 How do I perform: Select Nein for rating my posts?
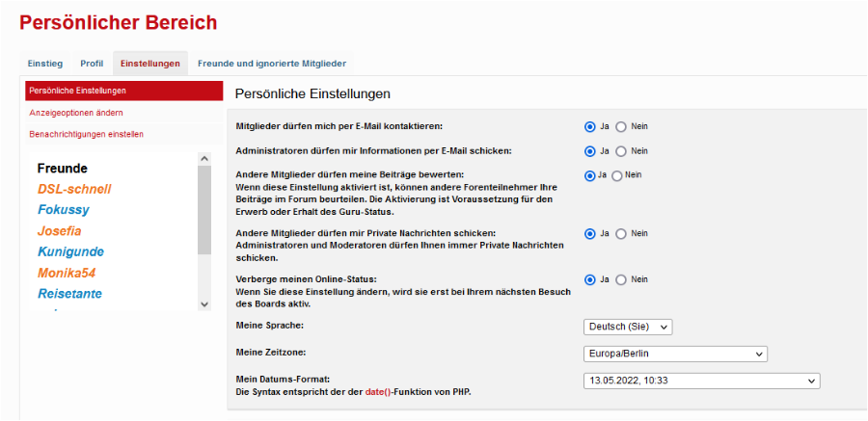[616, 175]
